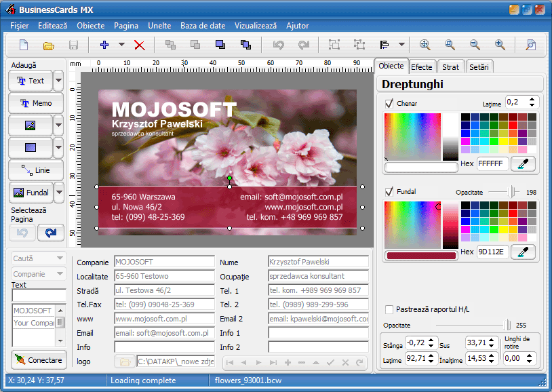552x392 pixels.
Task: Add a rectangle using the shape button
Action: click(31, 148)
